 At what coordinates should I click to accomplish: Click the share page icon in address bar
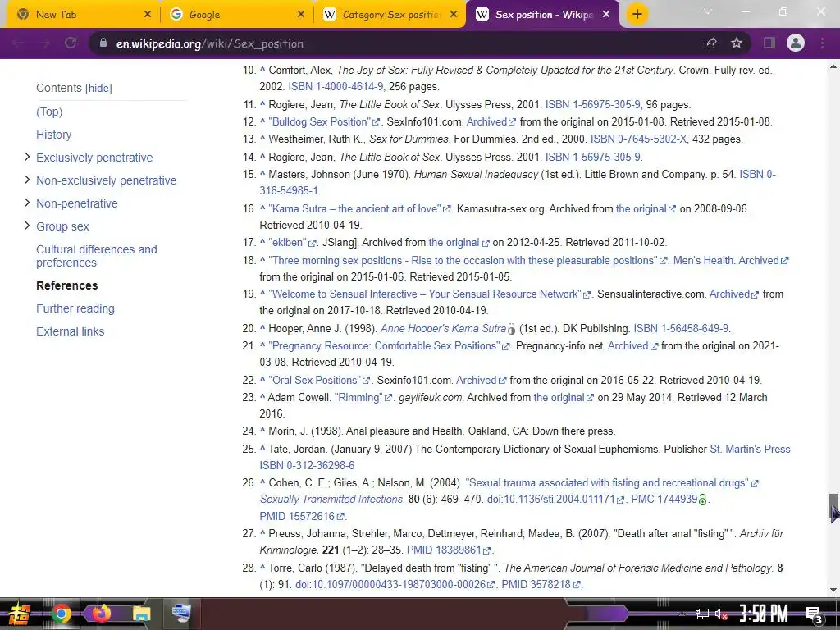710,43
